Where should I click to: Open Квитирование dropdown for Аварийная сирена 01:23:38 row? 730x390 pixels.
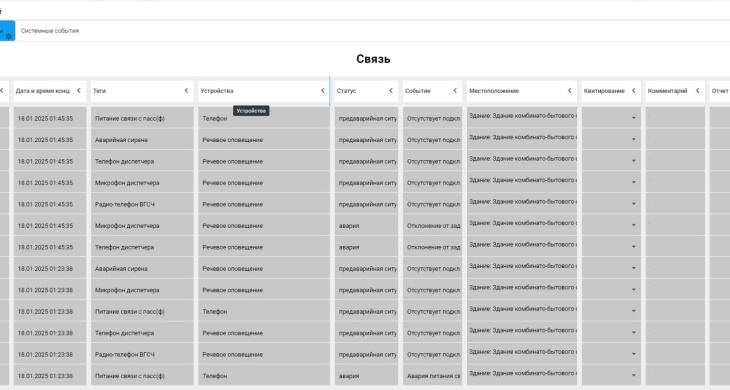(x=634, y=269)
